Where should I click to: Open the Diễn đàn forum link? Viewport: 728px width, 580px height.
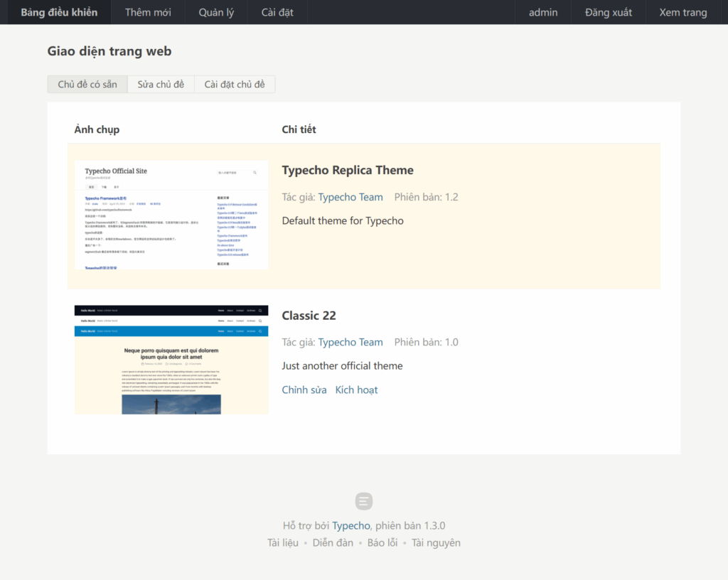pos(333,543)
